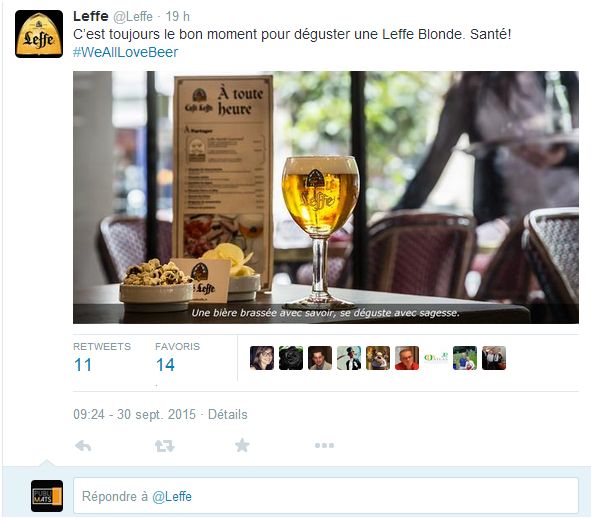
Task: Open the black rose user avatar
Action: click(291, 358)
